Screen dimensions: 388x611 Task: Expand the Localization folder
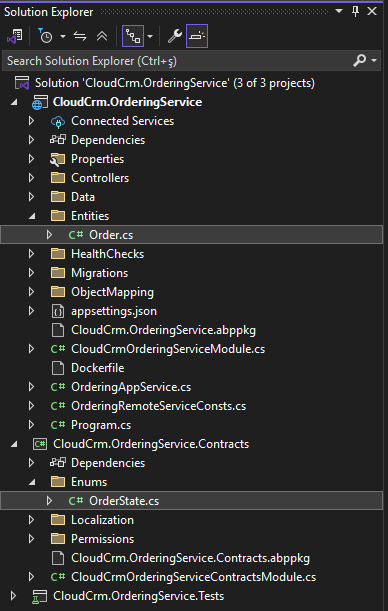pyautogui.click(x=32, y=520)
